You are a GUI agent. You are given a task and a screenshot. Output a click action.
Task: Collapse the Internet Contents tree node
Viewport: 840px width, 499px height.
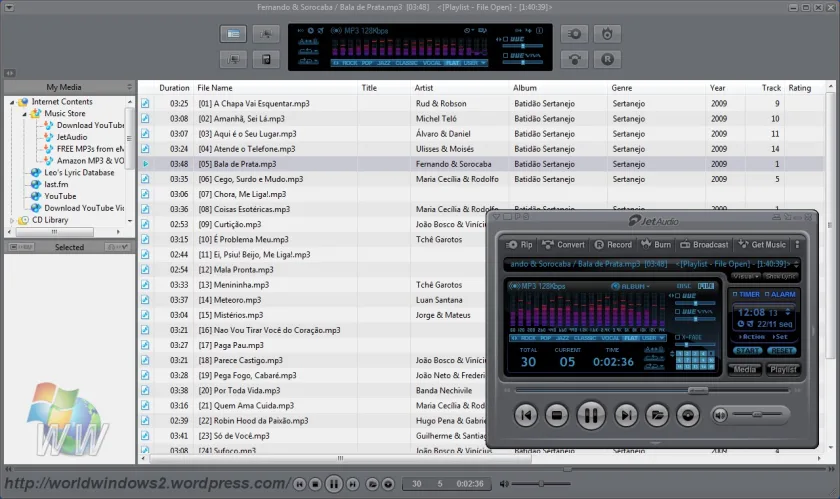click(12, 102)
